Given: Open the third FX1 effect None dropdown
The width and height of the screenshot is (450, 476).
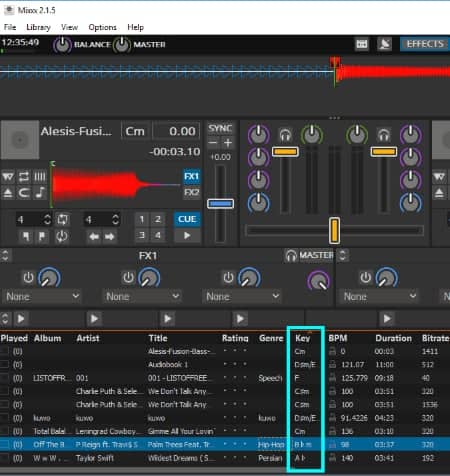Looking at the screenshot, I should tap(242, 296).
